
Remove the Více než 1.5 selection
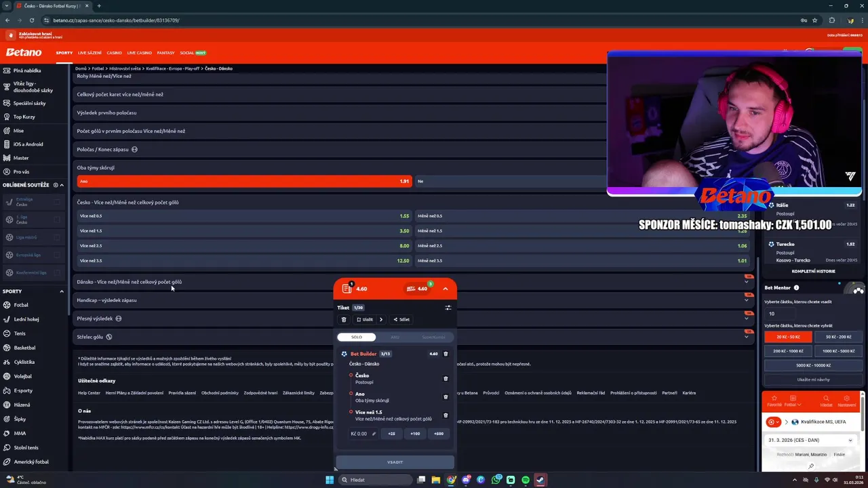point(446,415)
